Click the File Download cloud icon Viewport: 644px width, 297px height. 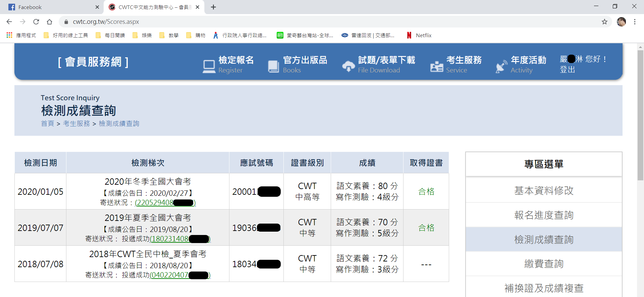[x=348, y=66]
